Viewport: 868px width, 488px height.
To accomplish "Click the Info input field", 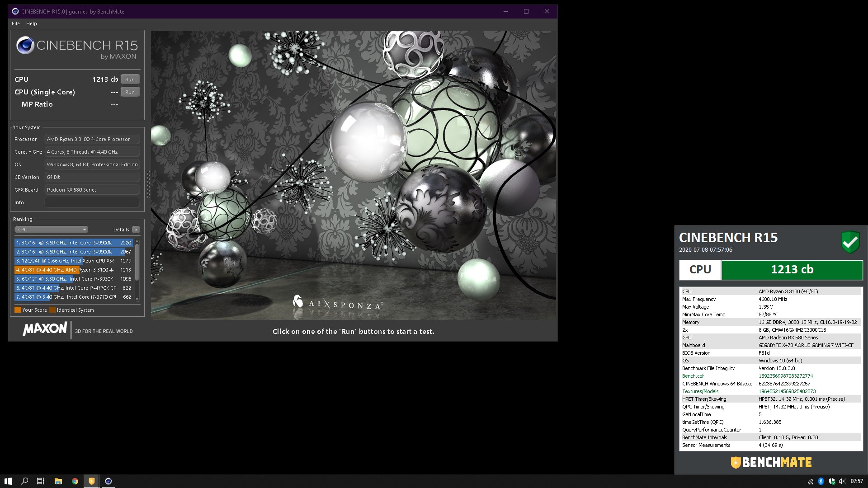I will click(92, 202).
